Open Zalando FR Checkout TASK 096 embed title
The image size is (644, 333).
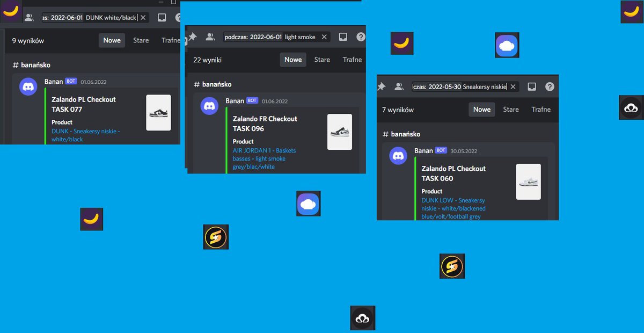click(x=265, y=124)
